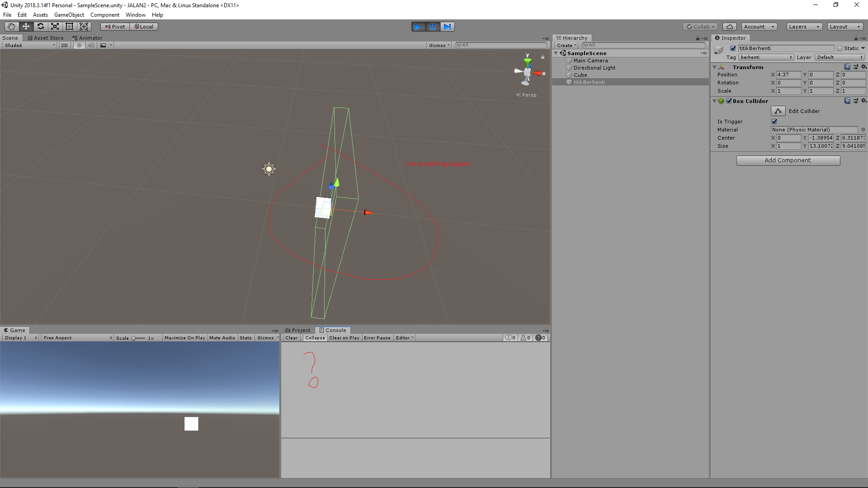Open the Component menu
Viewport: 868px width, 488px height.
104,15
